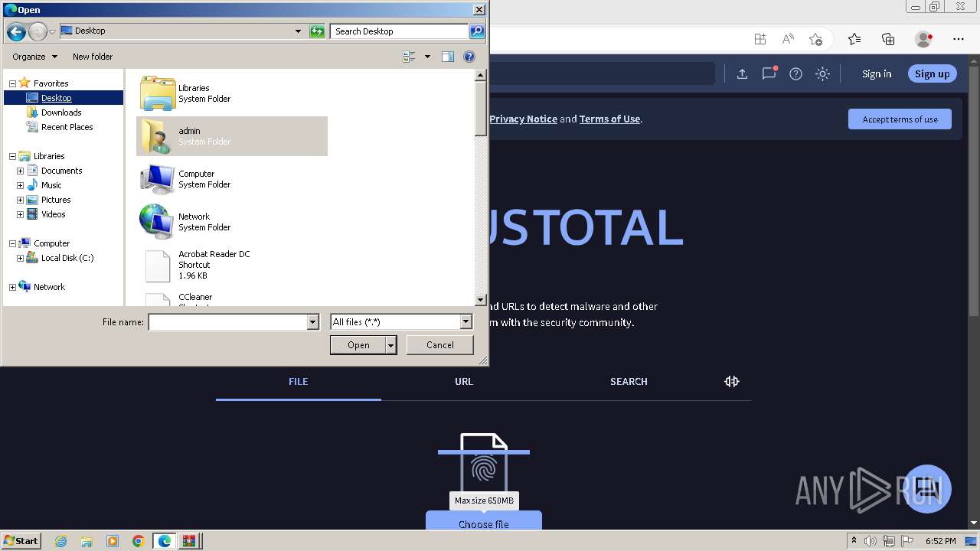Open Edge settings and more menu
The width and height of the screenshot is (980, 551).
959,39
